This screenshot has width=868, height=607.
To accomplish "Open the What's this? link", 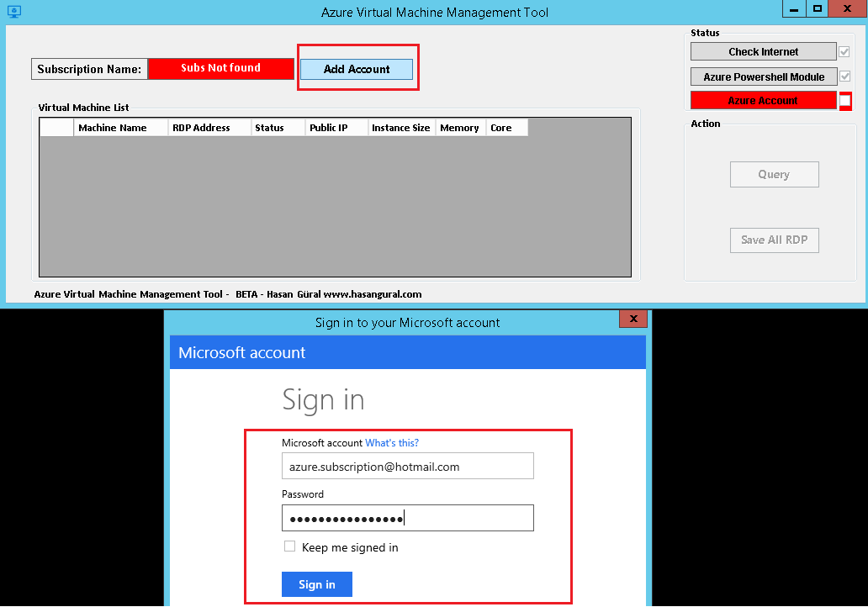I will 391,443.
